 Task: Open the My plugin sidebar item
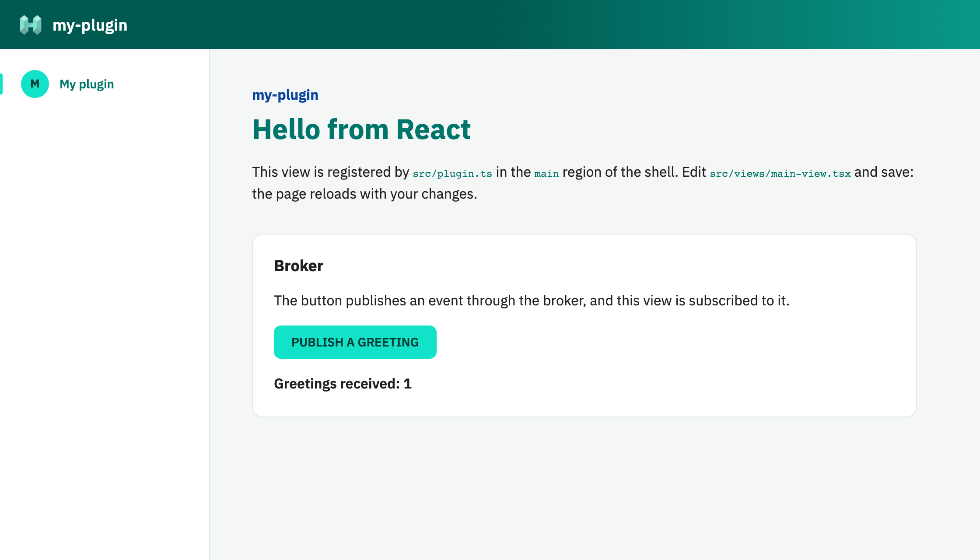click(x=105, y=84)
